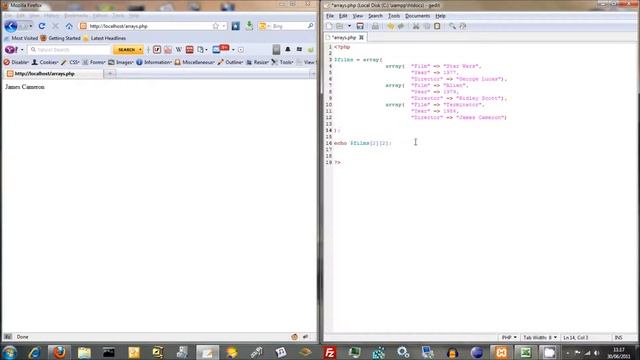Open the Firefox downloads arrow
The height and width of the screenshot is (360, 640).
tap(249, 26)
